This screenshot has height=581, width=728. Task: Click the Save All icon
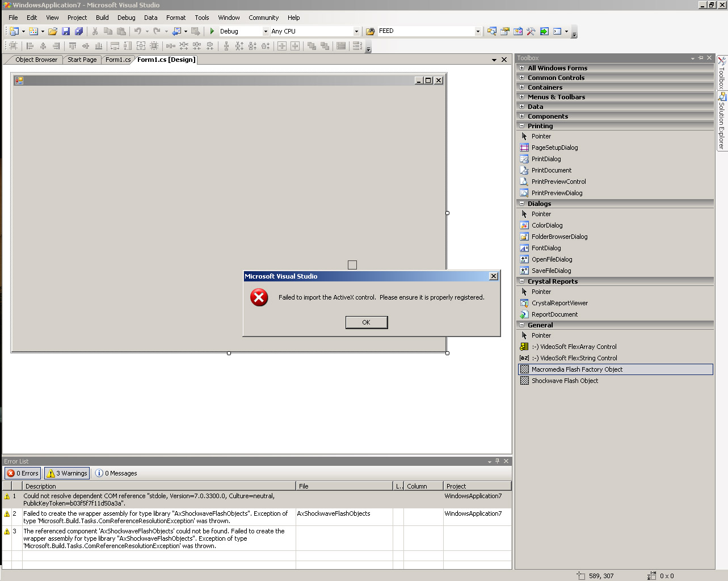(79, 31)
